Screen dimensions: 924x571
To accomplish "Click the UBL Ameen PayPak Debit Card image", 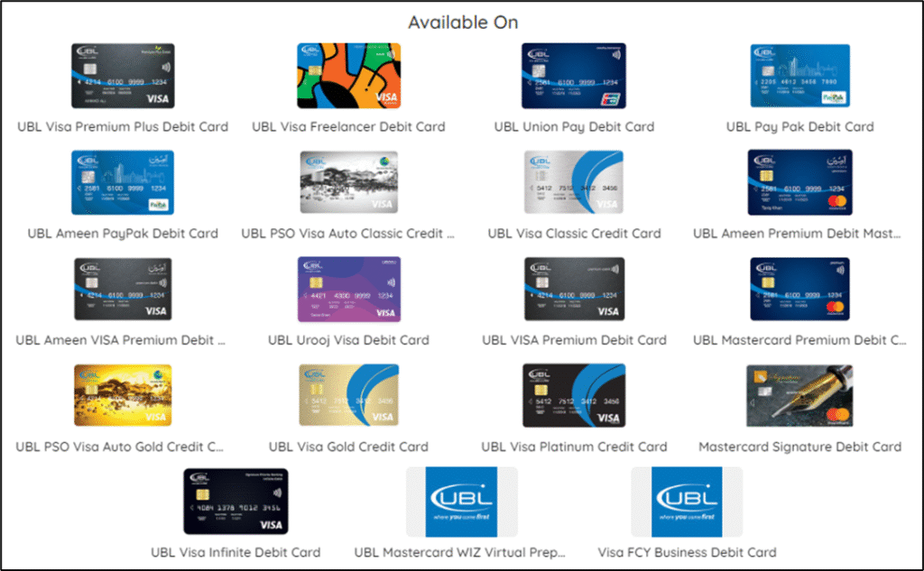I will tap(123, 182).
